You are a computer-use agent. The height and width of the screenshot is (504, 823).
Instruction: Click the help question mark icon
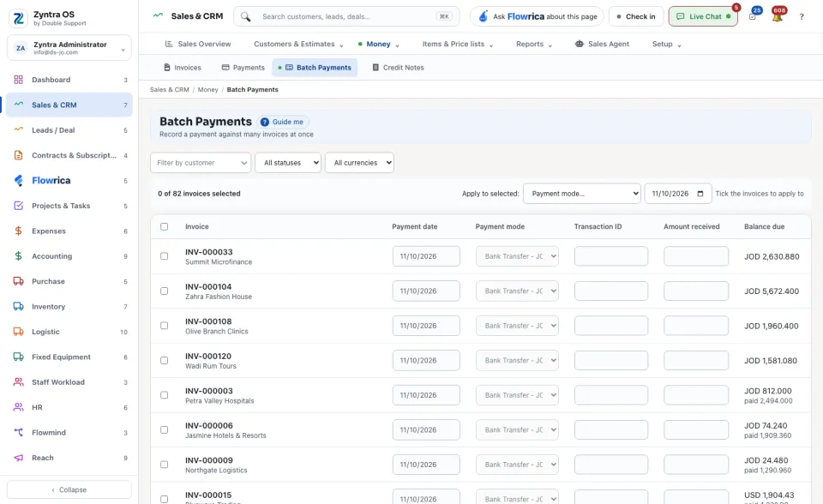tap(802, 17)
